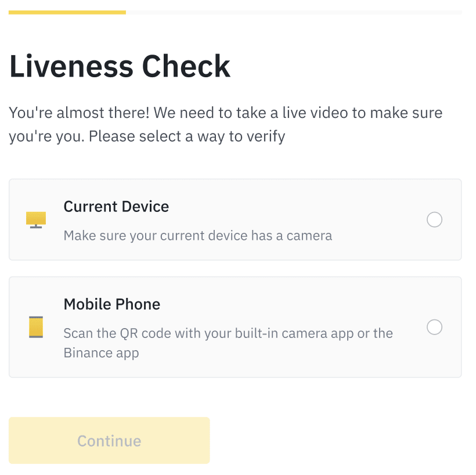Image resolution: width=476 pixels, height=475 pixels.
Task: Click the yellow phone icon for Mobile Phone
Action: point(36,327)
